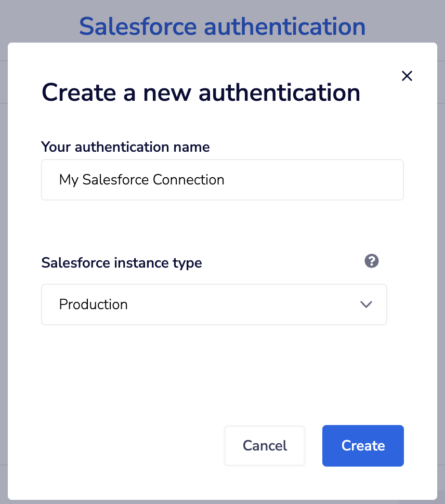Close the Create a new authentication dialog
This screenshot has width=445, height=504.
407,76
